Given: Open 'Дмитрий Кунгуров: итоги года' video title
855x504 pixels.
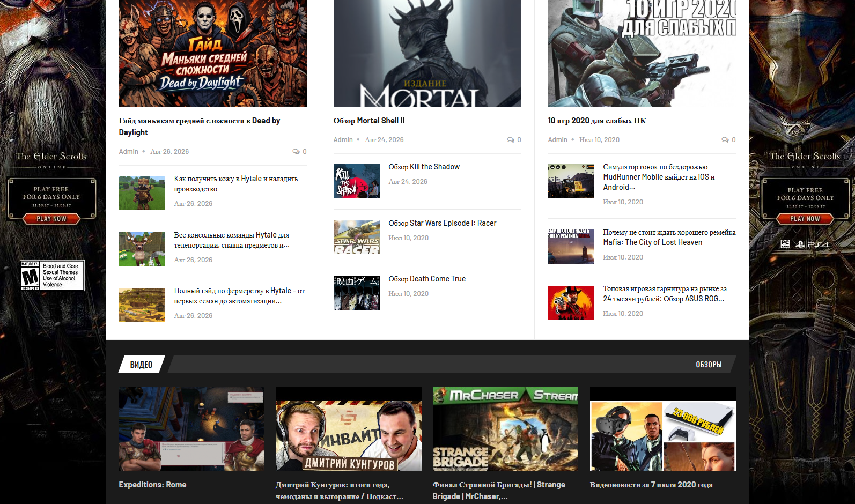Looking at the screenshot, I should tap(340, 491).
